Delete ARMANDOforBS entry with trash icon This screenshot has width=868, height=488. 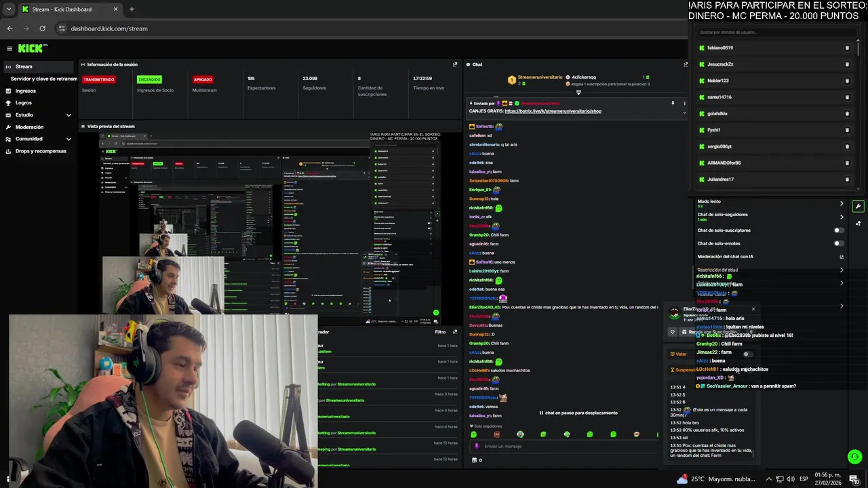[x=847, y=163]
